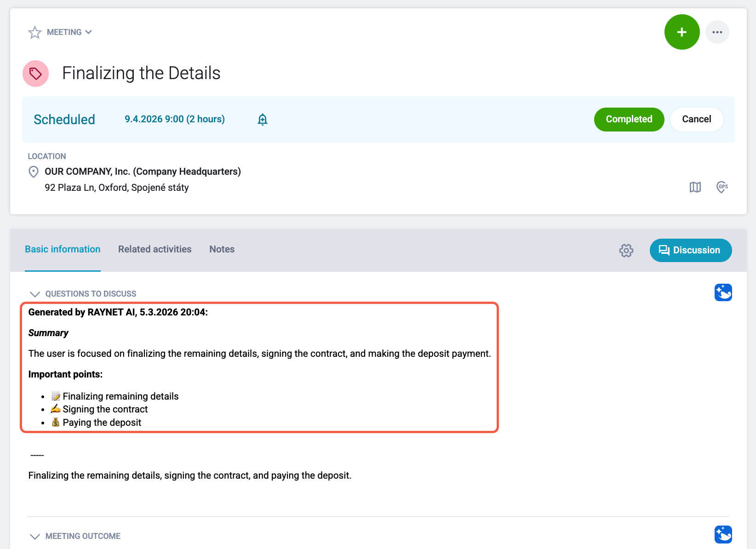This screenshot has width=756, height=549.
Task: Click the 'Finalizing remaining details' bullet point
Action: pyautogui.click(x=120, y=396)
